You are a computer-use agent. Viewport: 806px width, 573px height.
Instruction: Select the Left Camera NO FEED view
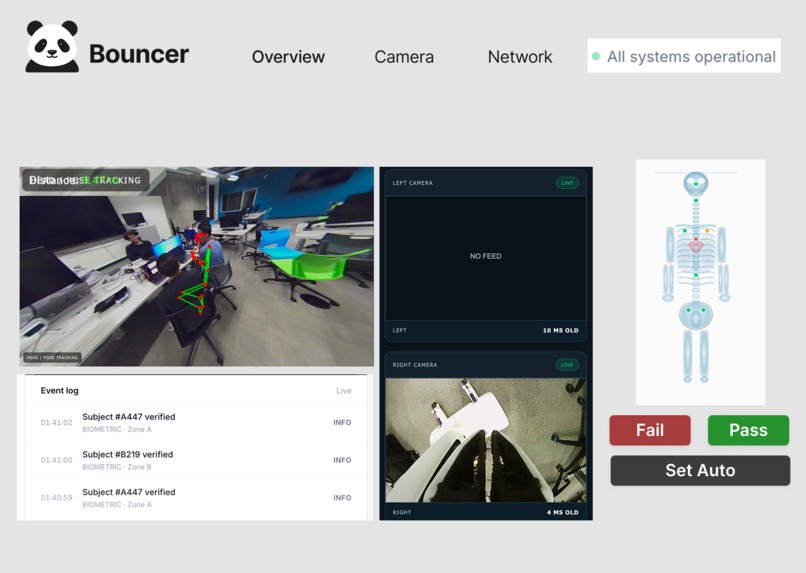(485, 257)
